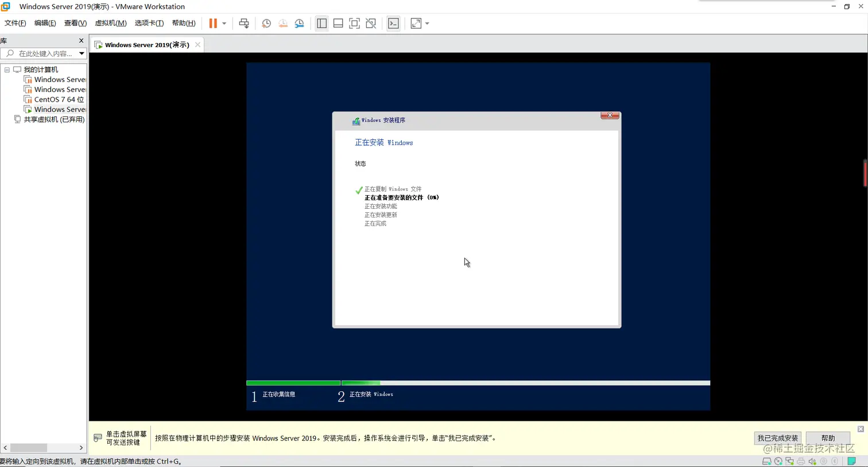The image size is (868, 467).
Task: Enter full screen mode
Action: [x=355, y=24]
